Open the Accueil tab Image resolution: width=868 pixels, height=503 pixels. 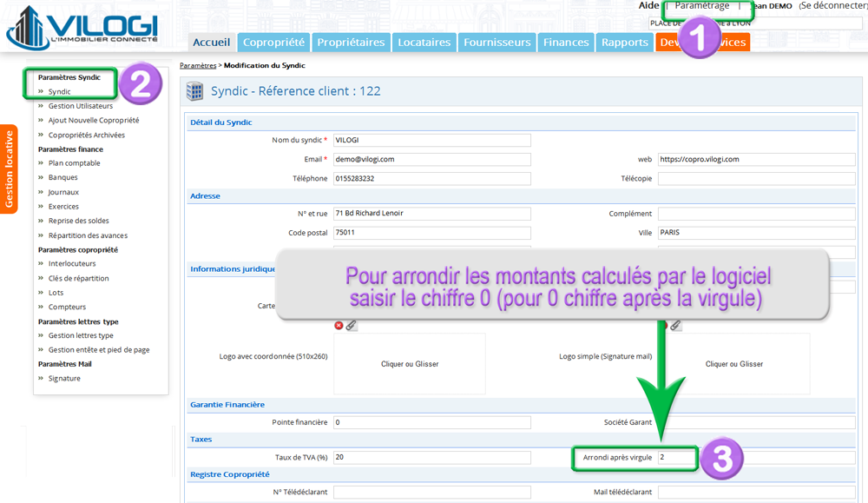pyautogui.click(x=212, y=42)
